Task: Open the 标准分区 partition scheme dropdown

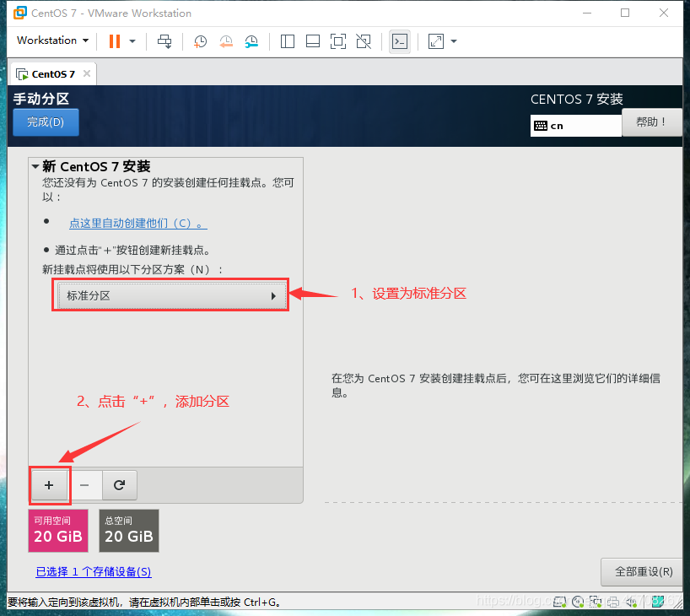Action: coord(171,295)
